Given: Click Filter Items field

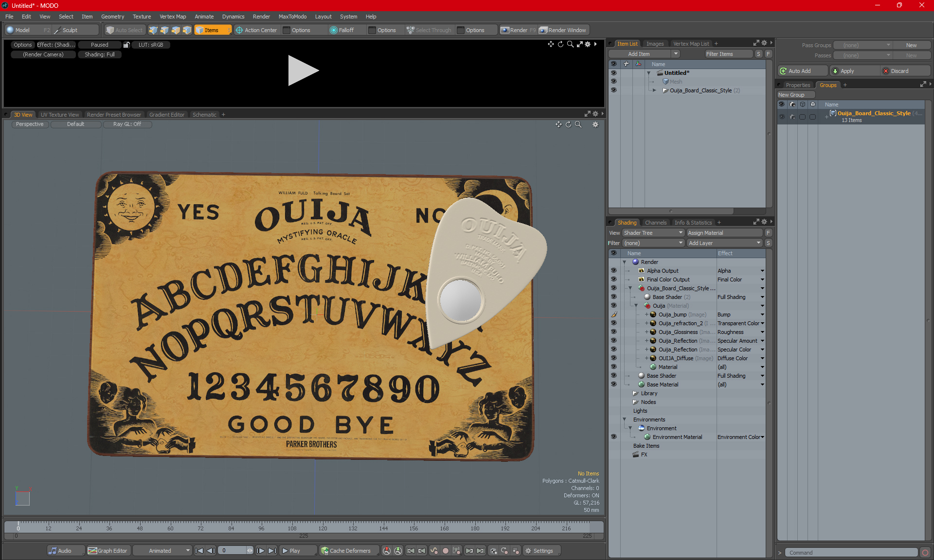Looking at the screenshot, I should pyautogui.click(x=729, y=54).
